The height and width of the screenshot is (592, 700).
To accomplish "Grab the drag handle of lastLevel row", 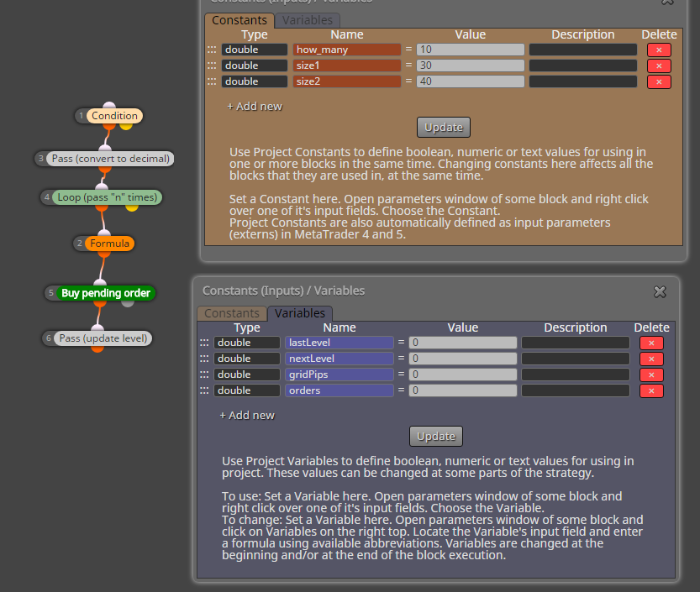I will [x=204, y=343].
